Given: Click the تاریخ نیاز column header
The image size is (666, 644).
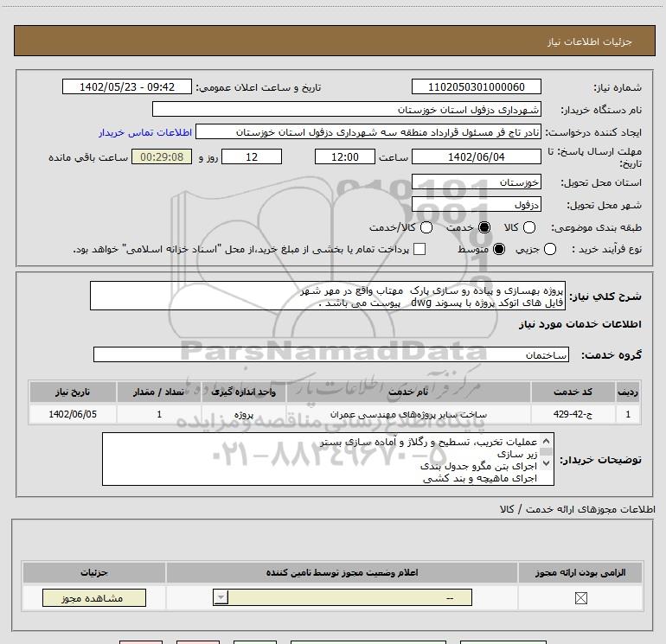Looking at the screenshot, I should pos(73,392).
